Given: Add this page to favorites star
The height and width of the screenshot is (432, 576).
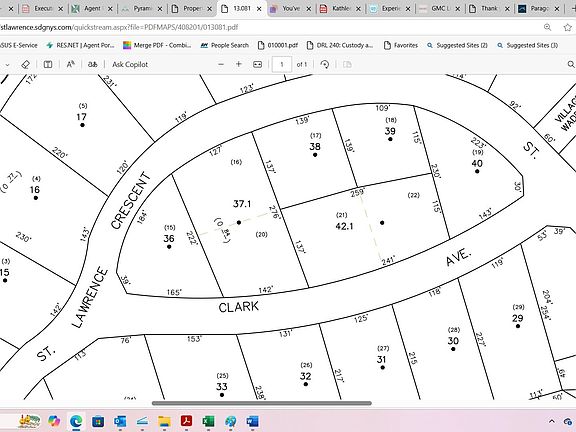Looking at the screenshot, I should [x=568, y=27].
